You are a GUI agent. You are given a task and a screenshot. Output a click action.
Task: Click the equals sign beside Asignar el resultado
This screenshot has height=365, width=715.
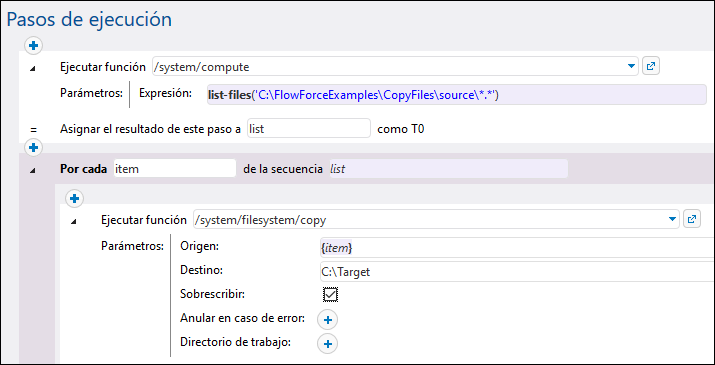pos(33,129)
